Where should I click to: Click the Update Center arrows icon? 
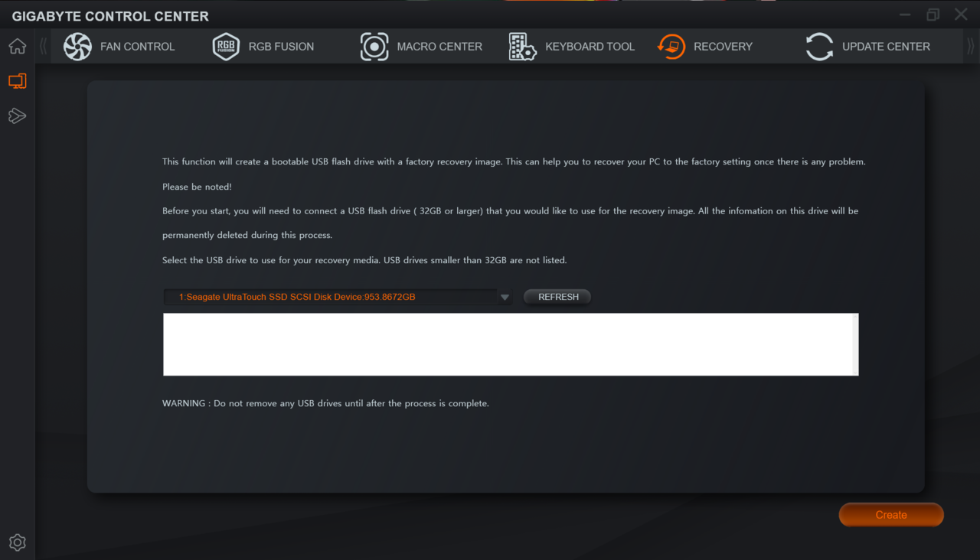pyautogui.click(x=819, y=47)
